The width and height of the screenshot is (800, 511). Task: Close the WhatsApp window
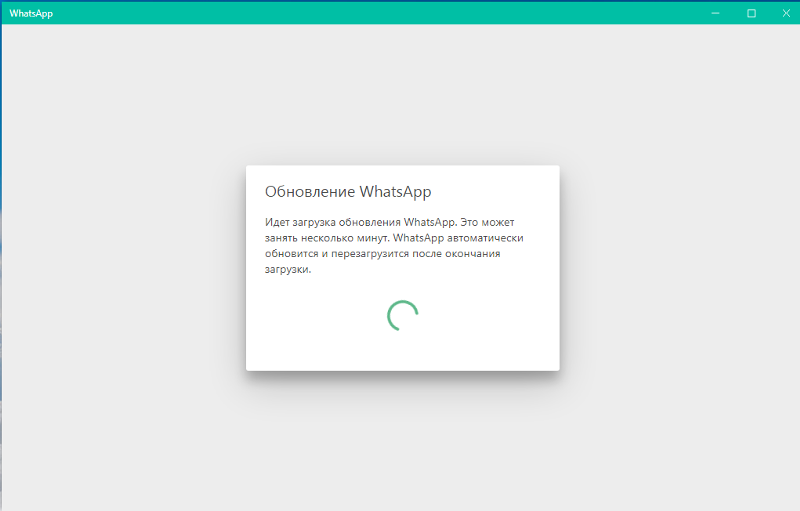pos(786,13)
